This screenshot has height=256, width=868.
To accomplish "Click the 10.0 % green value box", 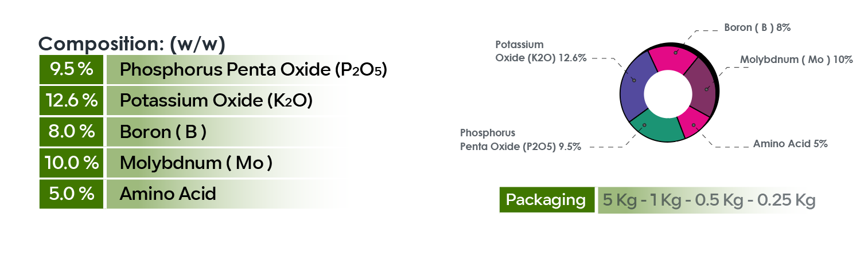I will (x=71, y=163).
